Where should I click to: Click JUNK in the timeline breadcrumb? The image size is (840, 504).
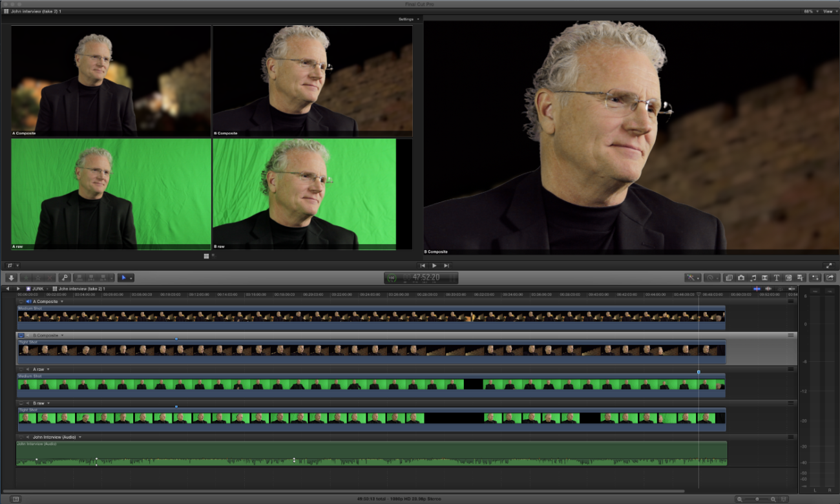(x=37, y=288)
